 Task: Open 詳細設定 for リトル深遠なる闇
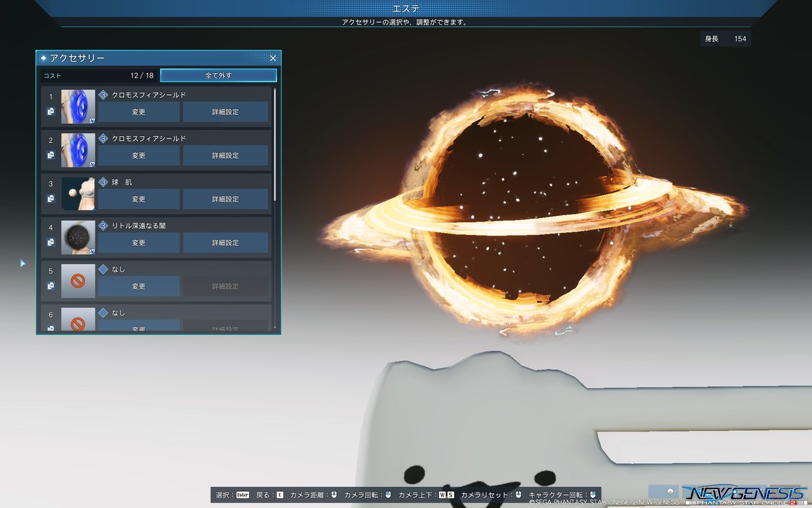[x=225, y=242]
